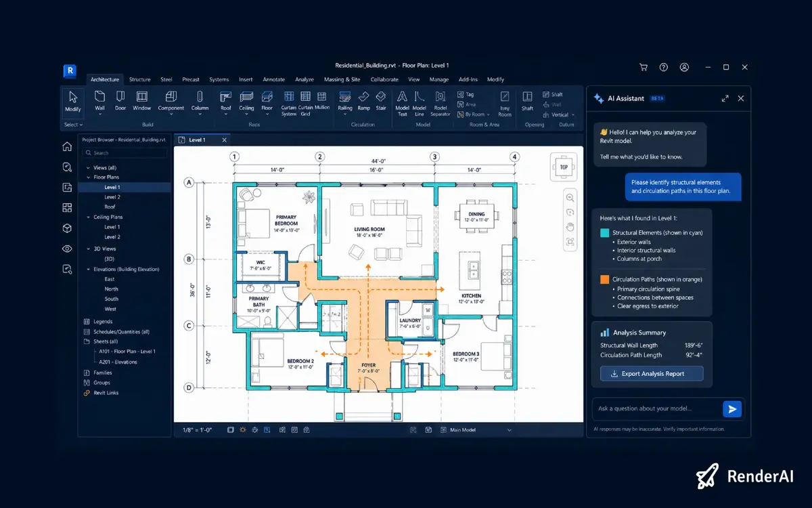Click the Roof tool icon

pyautogui.click(x=226, y=101)
